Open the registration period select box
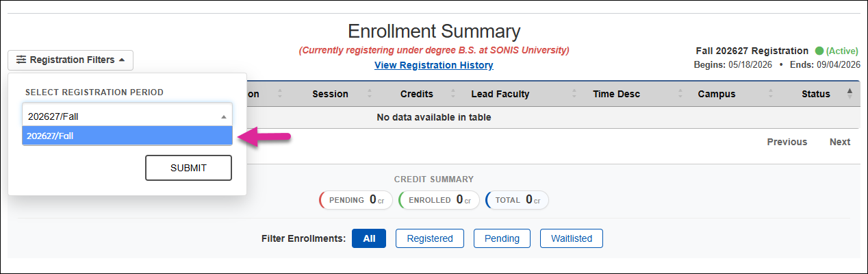 127,116
